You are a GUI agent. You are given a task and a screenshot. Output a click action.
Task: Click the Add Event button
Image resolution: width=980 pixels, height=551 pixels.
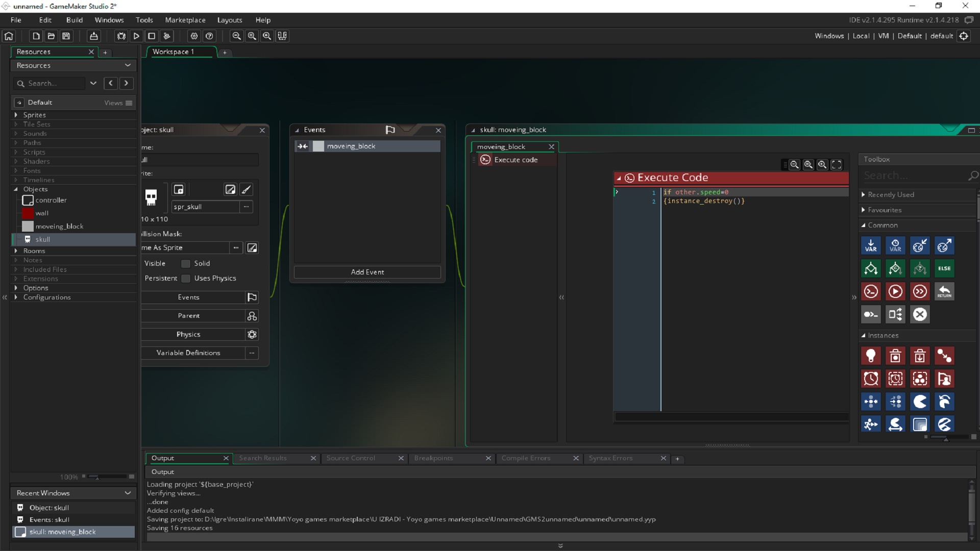367,272
